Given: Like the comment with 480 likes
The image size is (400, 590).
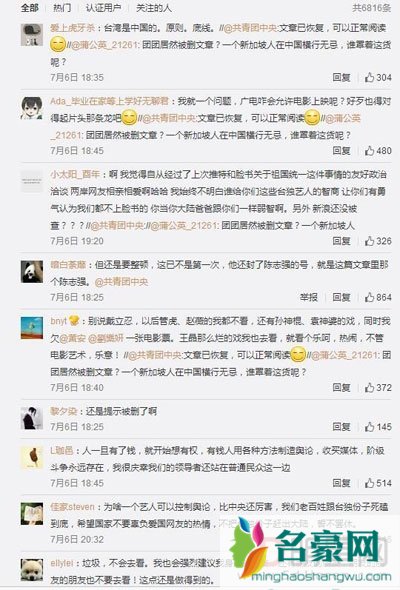Looking at the screenshot, I should click(x=378, y=151).
